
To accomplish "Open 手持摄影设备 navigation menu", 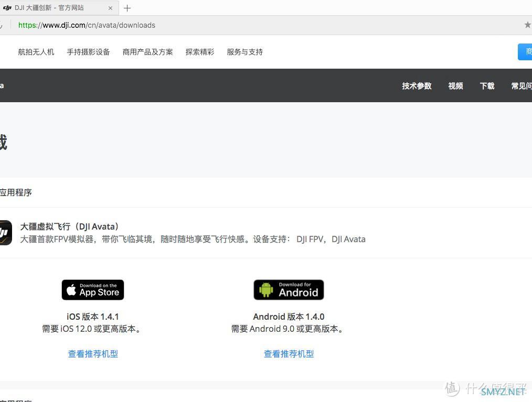I will [88, 52].
